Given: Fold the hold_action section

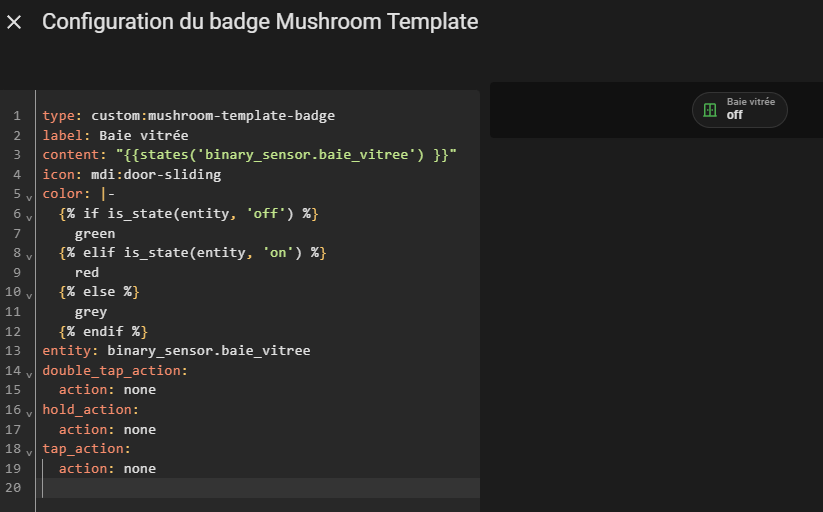Looking at the screenshot, I should click(29, 414).
